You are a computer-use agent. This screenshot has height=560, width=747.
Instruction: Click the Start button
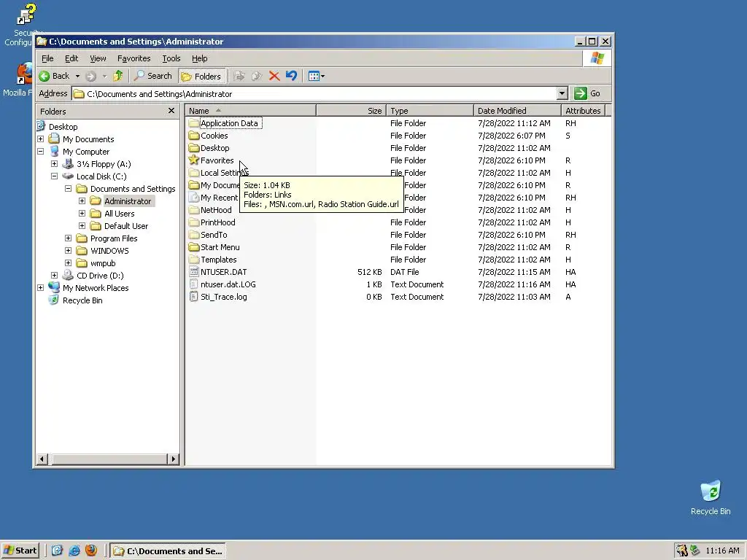click(x=20, y=551)
